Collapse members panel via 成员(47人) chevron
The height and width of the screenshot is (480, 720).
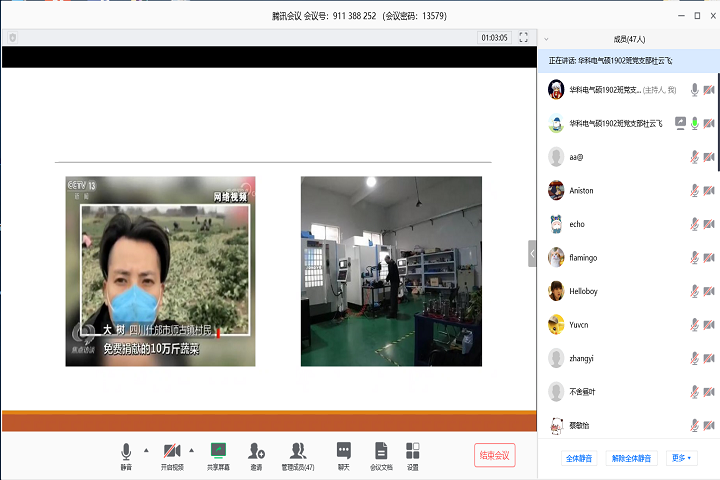tap(546, 39)
